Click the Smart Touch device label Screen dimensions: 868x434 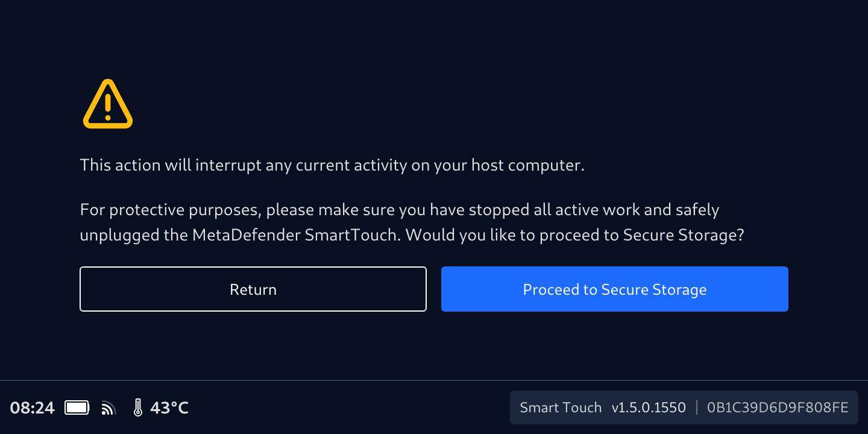click(x=561, y=408)
